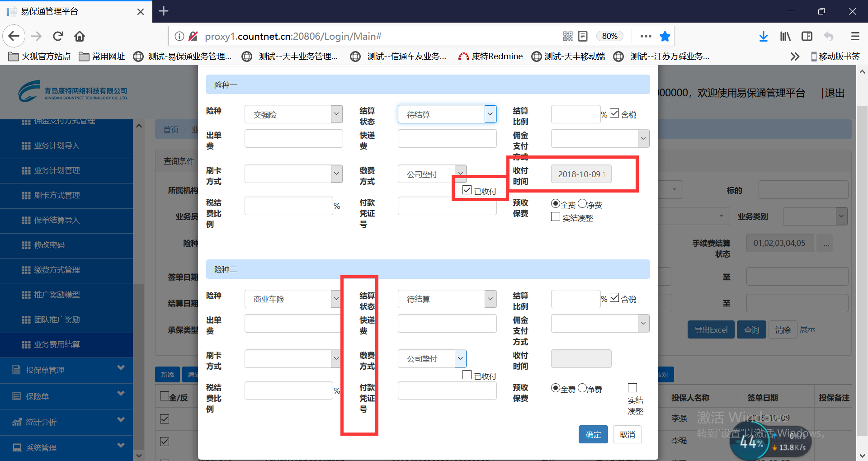The image size is (868, 461).
Task: Show more bookmarks chevron
Action: pyautogui.click(x=795, y=56)
